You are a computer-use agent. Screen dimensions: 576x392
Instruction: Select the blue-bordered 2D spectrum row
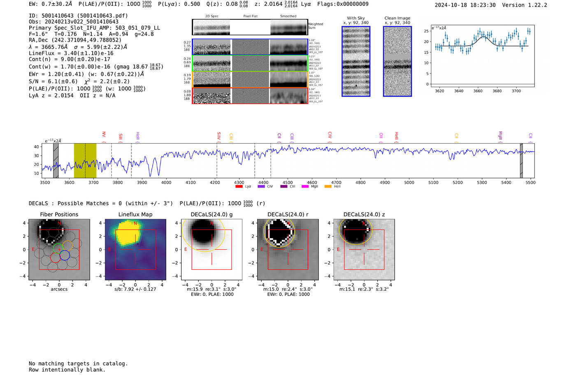[x=250, y=47]
